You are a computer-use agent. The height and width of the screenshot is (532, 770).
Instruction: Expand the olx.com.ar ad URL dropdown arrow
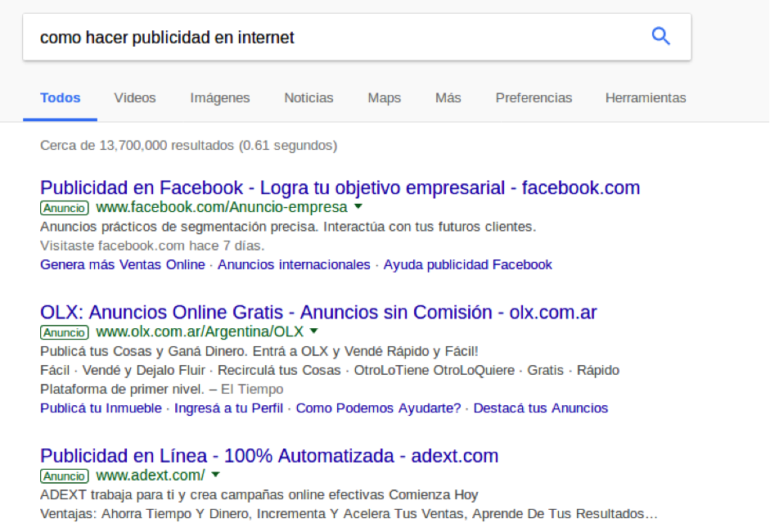pyautogui.click(x=314, y=331)
